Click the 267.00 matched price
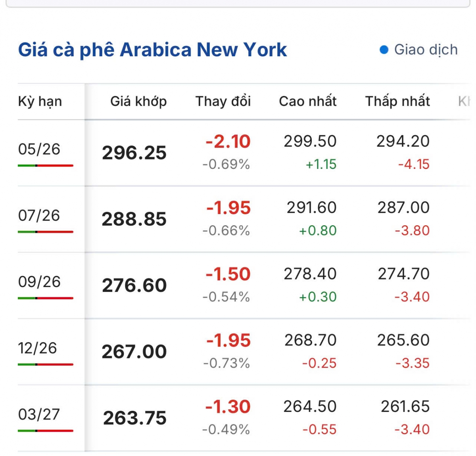This screenshot has width=476, height=456. [x=134, y=352]
